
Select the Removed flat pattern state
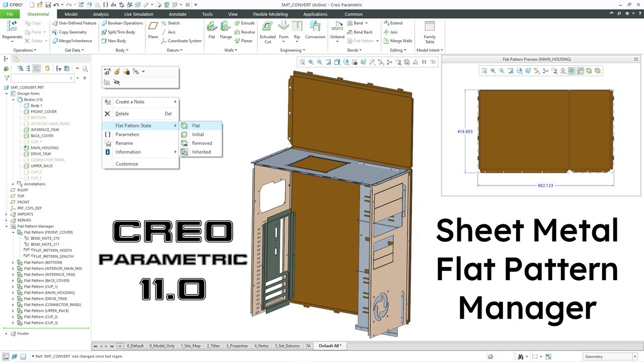pyautogui.click(x=201, y=143)
